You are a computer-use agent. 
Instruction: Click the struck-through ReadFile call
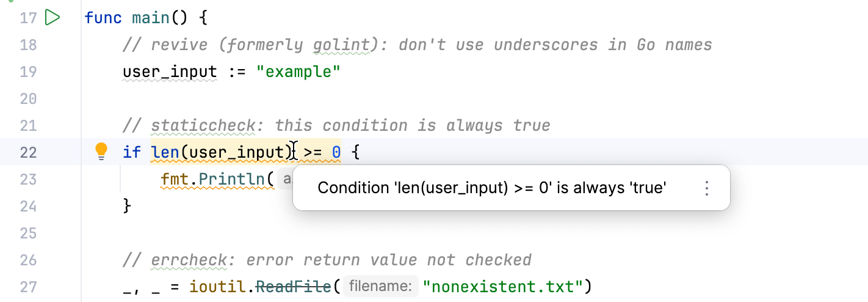tap(298, 286)
